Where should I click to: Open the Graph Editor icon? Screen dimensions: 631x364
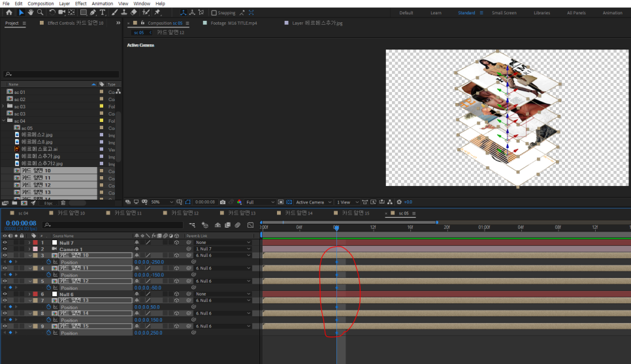pos(250,225)
